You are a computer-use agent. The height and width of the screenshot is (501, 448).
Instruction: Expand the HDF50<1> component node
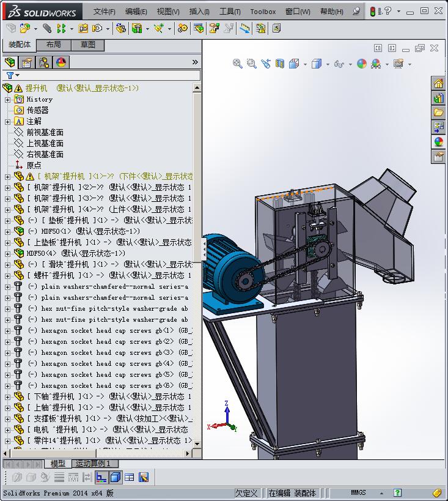pyautogui.click(x=8, y=232)
